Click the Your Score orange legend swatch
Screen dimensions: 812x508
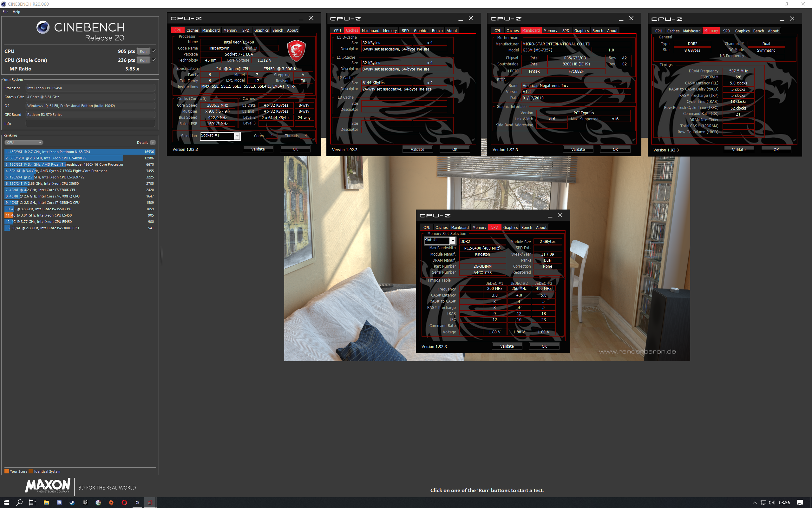7,471
